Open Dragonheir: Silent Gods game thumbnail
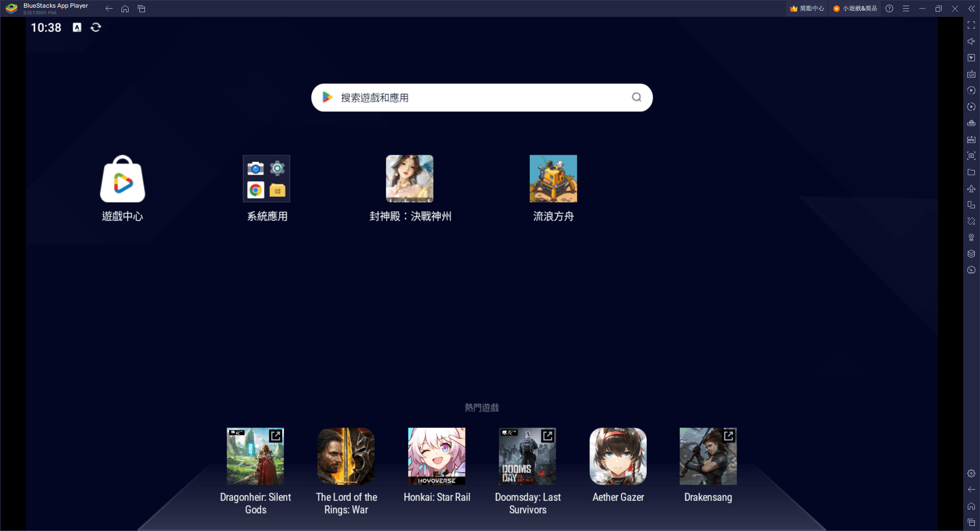Screen dimensions: 980x531 pos(255,456)
